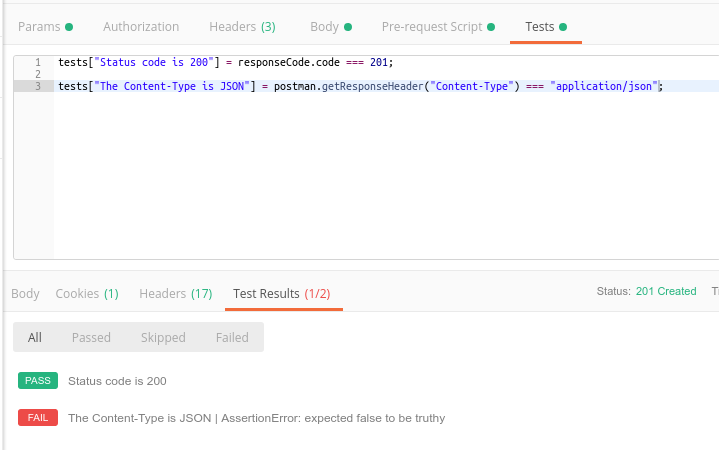Filter test results by Failed
Image resolution: width=719 pixels, height=450 pixels.
[232, 338]
